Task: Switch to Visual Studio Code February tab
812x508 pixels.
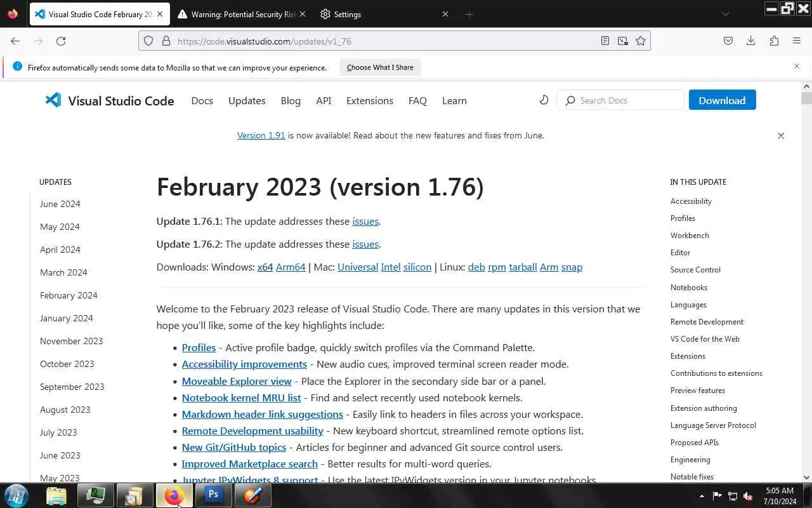Action: pyautogui.click(x=100, y=14)
